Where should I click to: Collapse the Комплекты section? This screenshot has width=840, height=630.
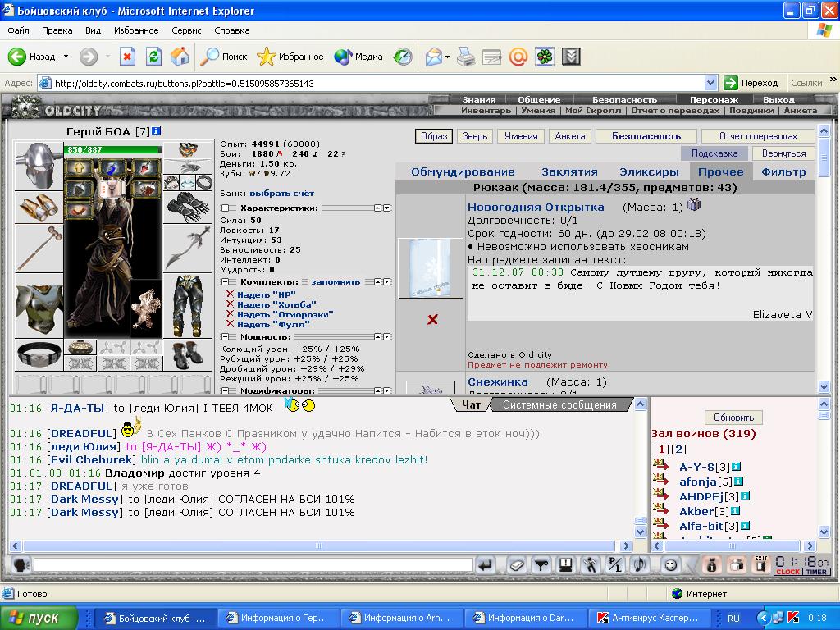tap(225, 282)
